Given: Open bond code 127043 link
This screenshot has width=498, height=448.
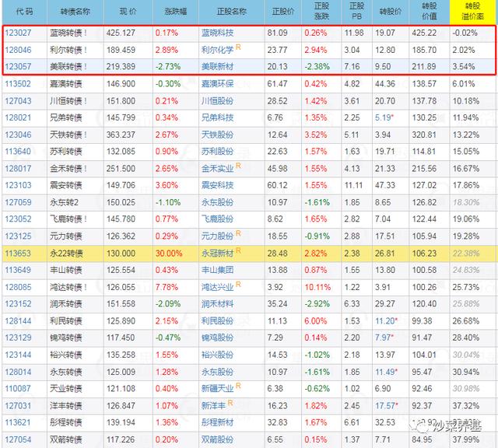Looking at the screenshot, I should point(18,101).
